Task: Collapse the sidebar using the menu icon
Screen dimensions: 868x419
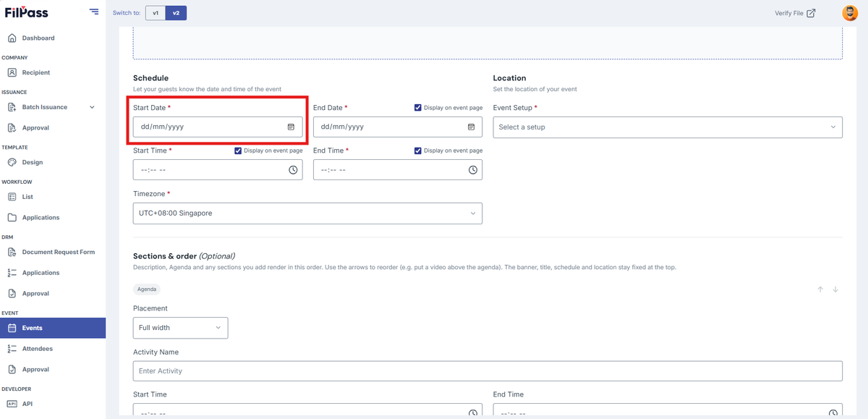Action: pos(94,12)
